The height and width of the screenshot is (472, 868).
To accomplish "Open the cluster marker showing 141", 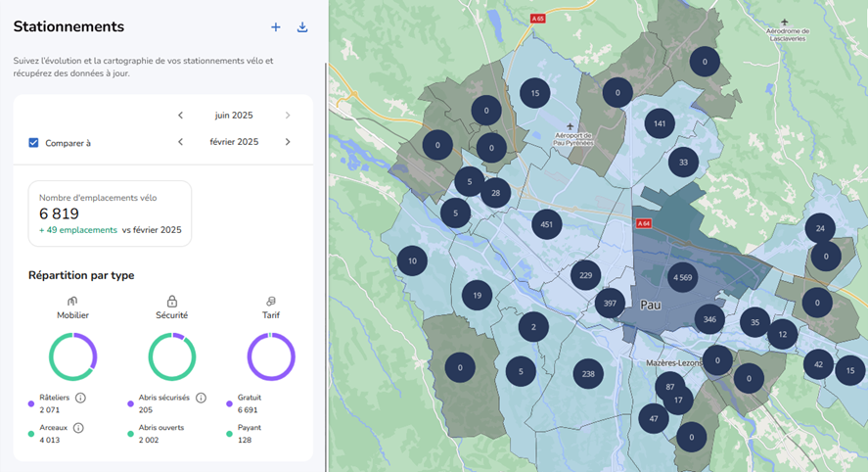I will point(660,123).
